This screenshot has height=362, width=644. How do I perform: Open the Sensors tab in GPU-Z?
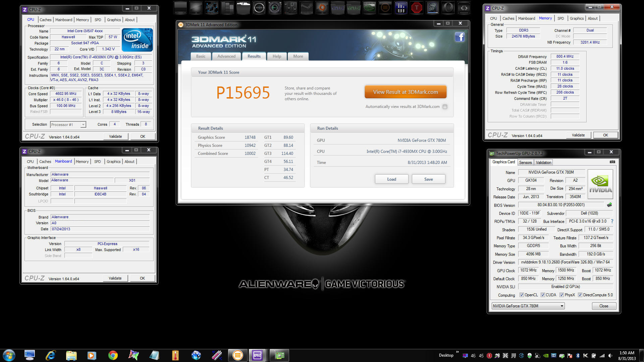pyautogui.click(x=525, y=163)
